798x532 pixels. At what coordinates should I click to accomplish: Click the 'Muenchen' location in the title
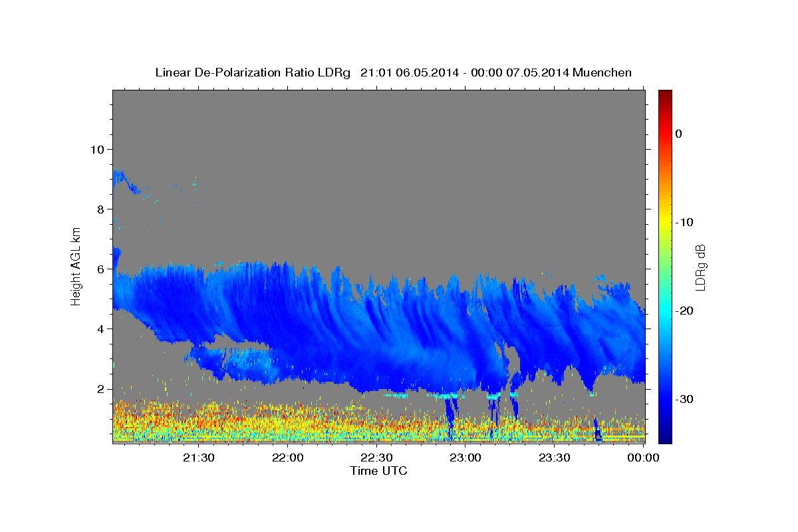(603, 72)
